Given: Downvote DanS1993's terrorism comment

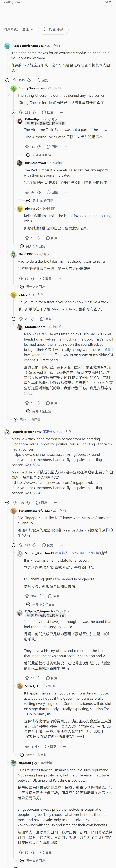Looking at the screenshot, I should click(33, 279).
